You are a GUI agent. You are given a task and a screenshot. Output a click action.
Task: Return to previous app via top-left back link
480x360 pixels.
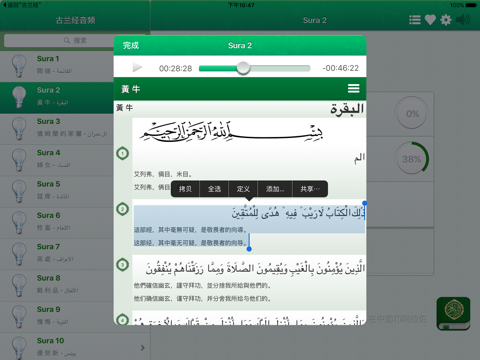point(21,5)
